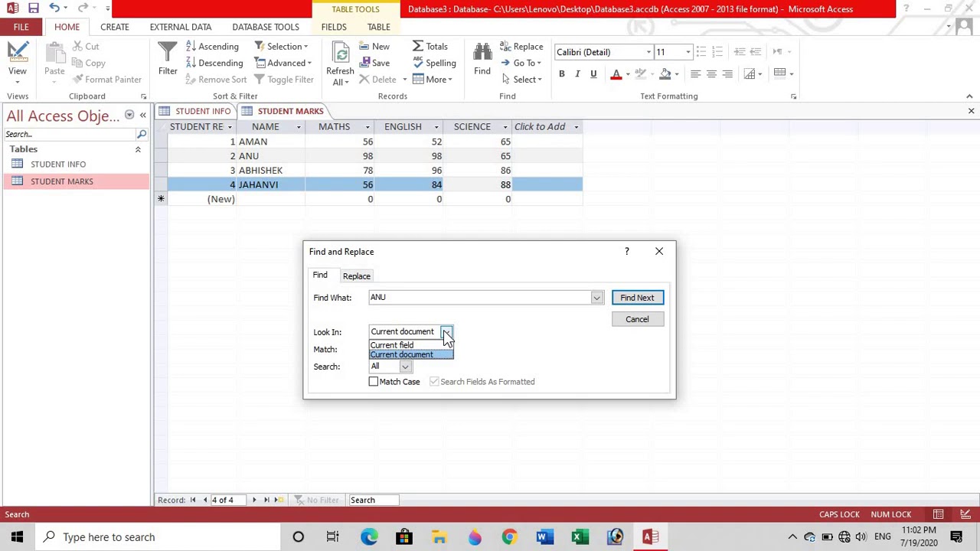Click the Undo icon in quick access toolbar
This screenshot has height=551, width=980.
pos(54,8)
